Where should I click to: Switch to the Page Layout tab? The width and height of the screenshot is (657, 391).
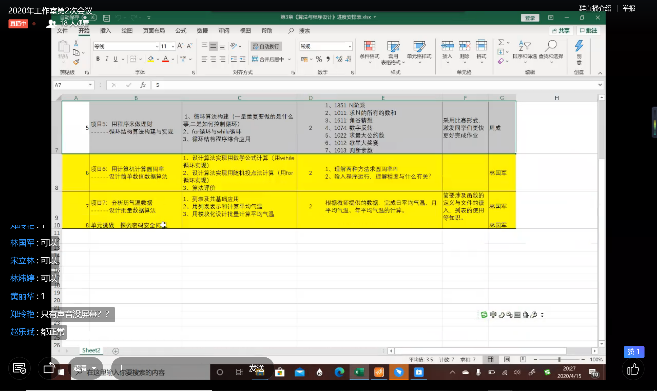click(153, 31)
